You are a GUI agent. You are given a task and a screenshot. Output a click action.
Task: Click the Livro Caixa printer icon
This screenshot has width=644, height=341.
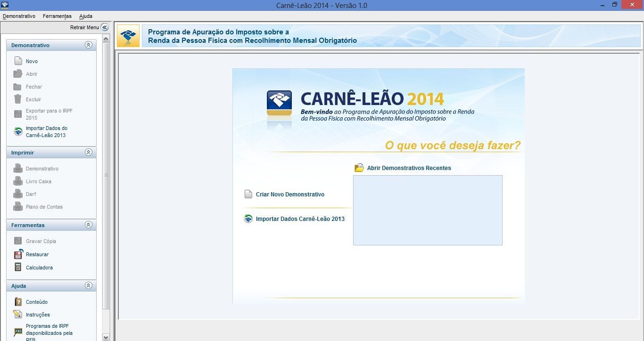(x=18, y=181)
